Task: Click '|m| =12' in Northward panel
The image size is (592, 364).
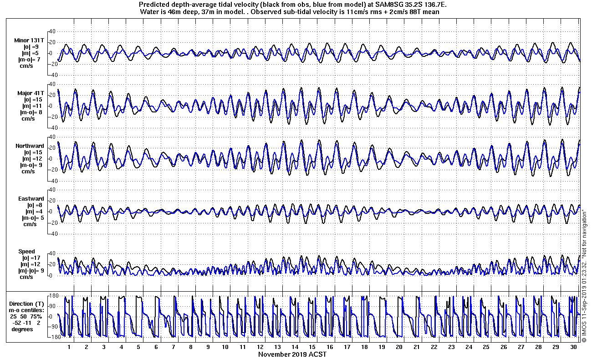Action: coord(32,158)
